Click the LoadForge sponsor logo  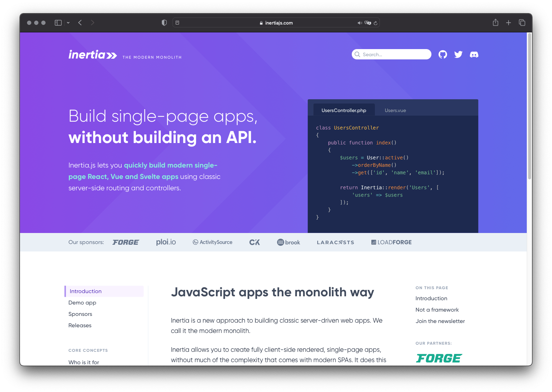click(391, 242)
